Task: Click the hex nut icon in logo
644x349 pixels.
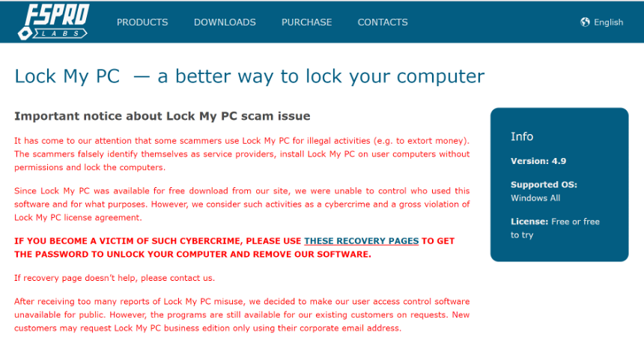Action: click(x=25, y=34)
